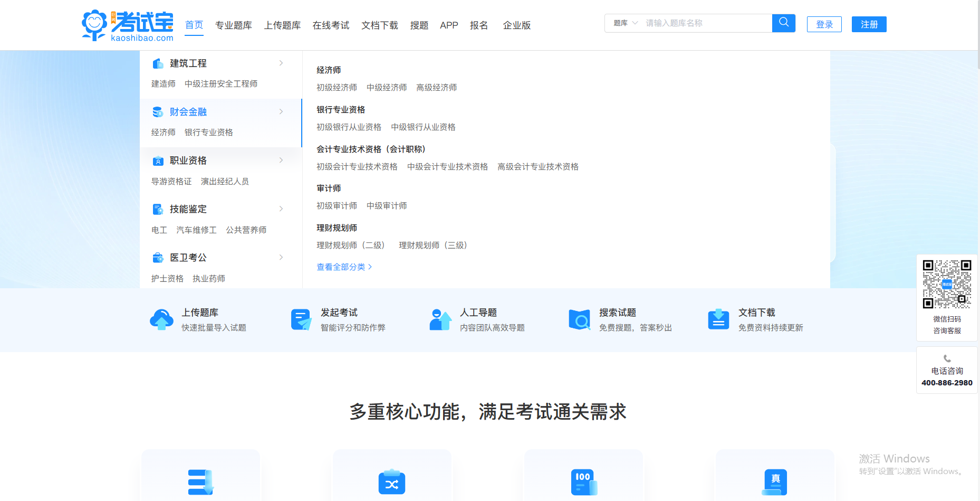The width and height of the screenshot is (980, 501).
Task: Click the kaoshibao.com site logo
Action: click(128, 25)
